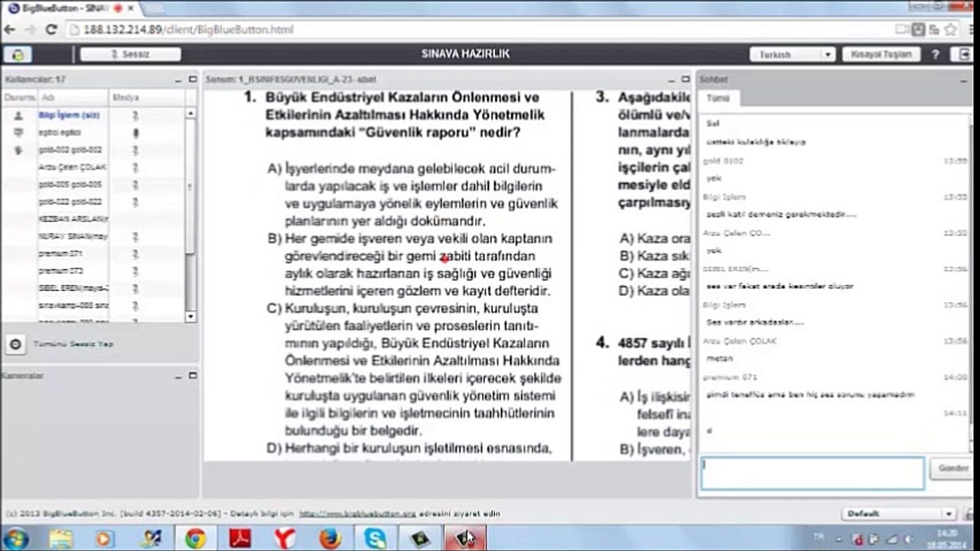Open Chrome from the taskbar
The image size is (980, 551).
click(195, 539)
